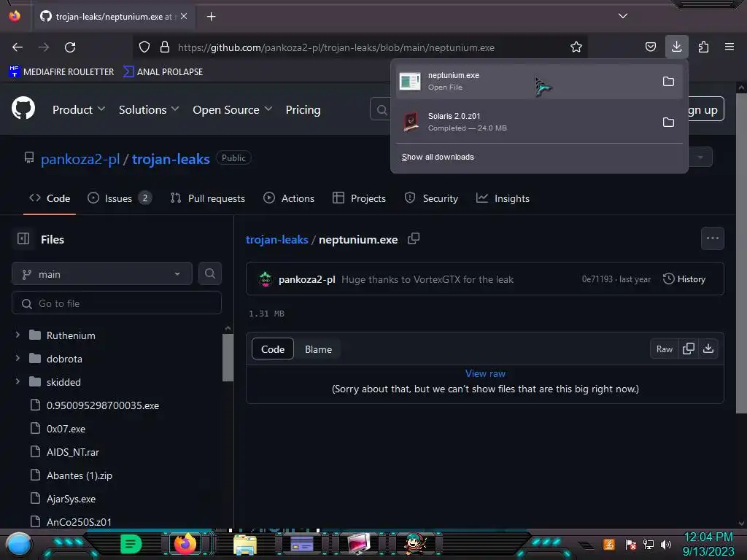This screenshot has width=747, height=560.
Task: Toggle the Firefox downloads toolbar button
Action: tap(676, 47)
